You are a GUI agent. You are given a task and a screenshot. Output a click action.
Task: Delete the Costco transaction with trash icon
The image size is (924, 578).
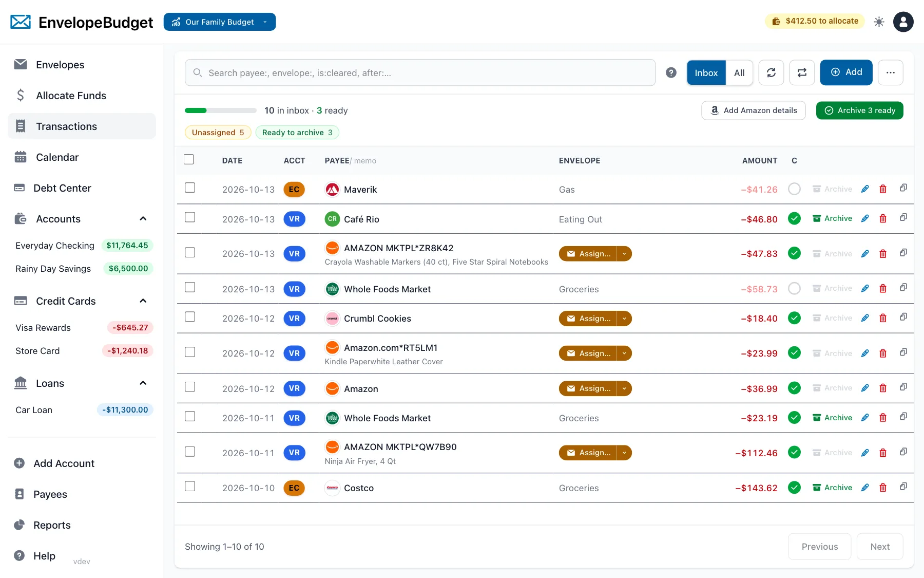pos(883,488)
